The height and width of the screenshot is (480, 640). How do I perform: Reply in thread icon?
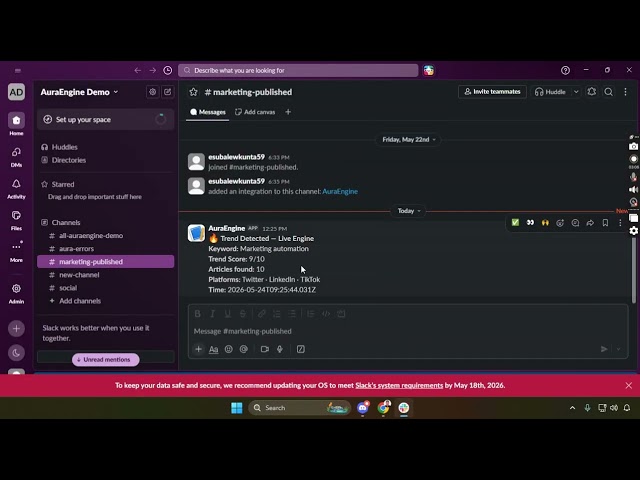click(575, 223)
